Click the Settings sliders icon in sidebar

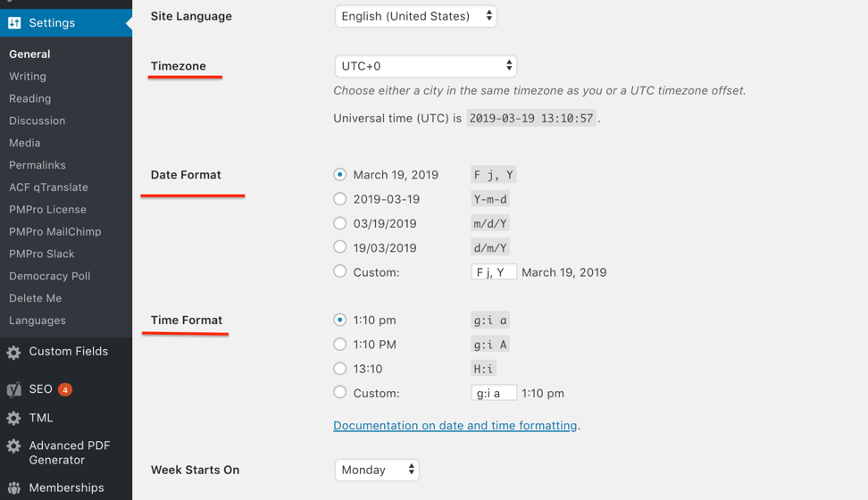[14, 22]
